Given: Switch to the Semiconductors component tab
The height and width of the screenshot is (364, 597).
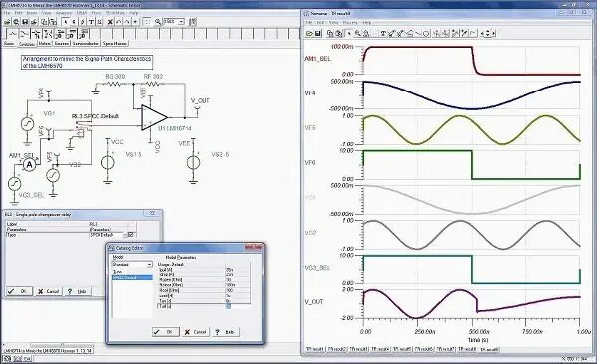Looking at the screenshot, I should click(86, 44).
